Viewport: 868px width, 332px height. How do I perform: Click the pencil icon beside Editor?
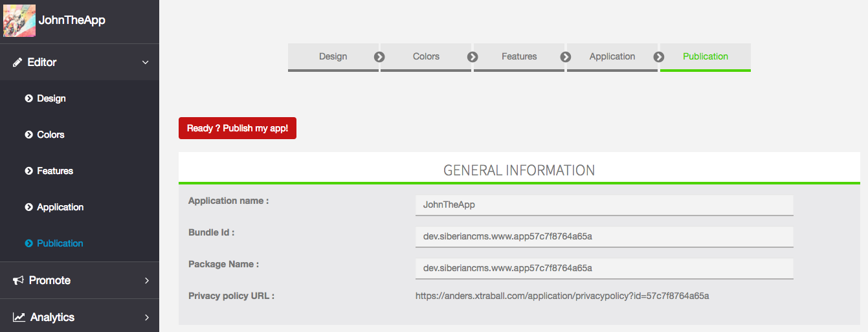(17, 63)
